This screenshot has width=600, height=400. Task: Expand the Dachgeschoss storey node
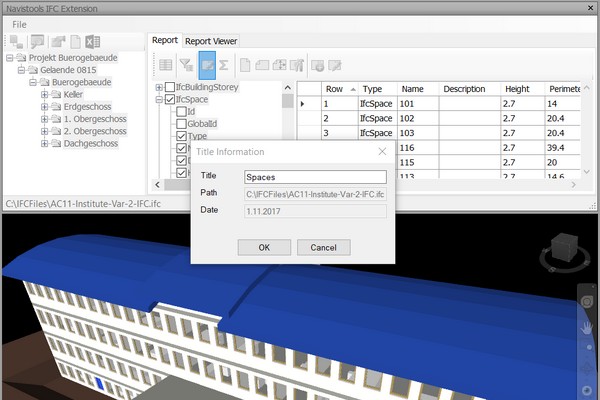[x=44, y=143]
